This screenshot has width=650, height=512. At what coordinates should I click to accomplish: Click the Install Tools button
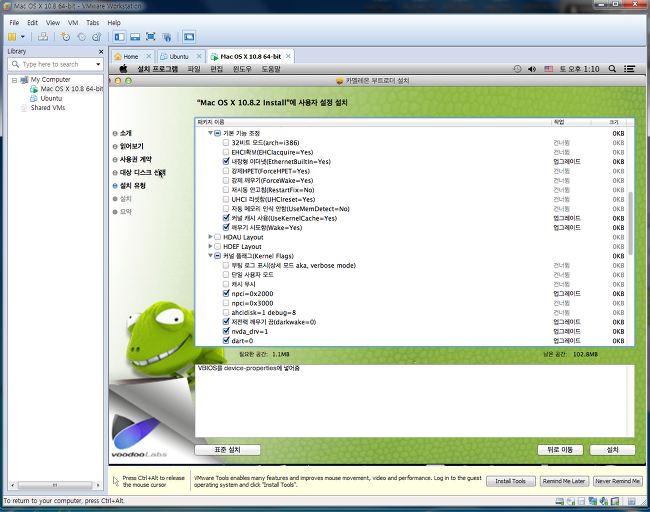[510, 481]
